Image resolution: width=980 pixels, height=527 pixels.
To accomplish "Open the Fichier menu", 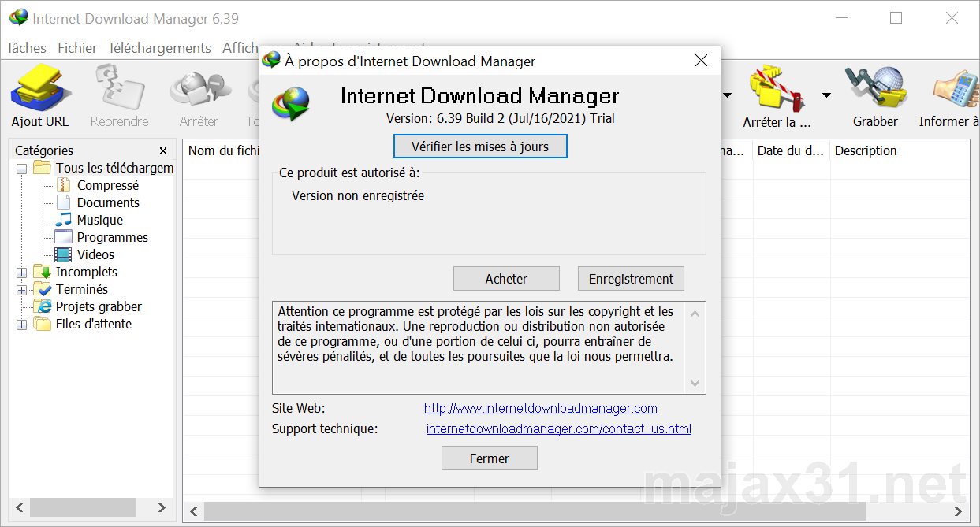I will (x=77, y=48).
